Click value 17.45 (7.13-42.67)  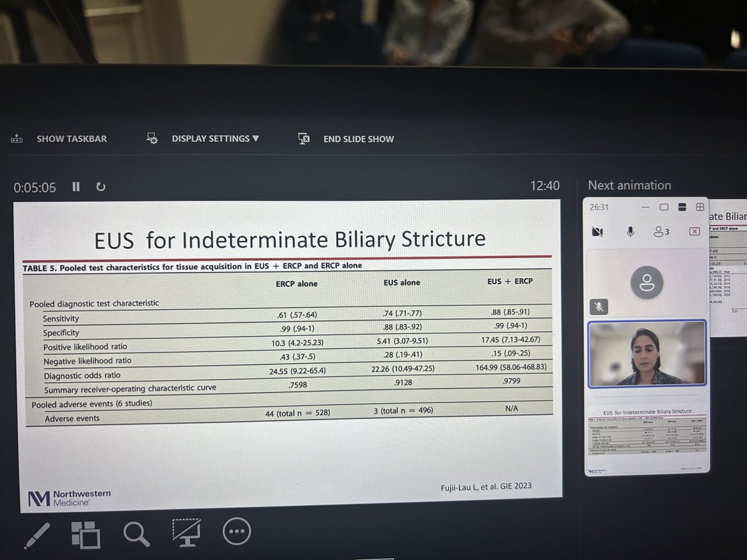(510, 340)
